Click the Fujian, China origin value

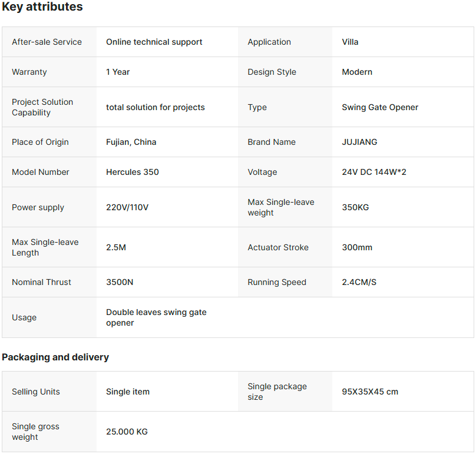pyautogui.click(x=131, y=142)
